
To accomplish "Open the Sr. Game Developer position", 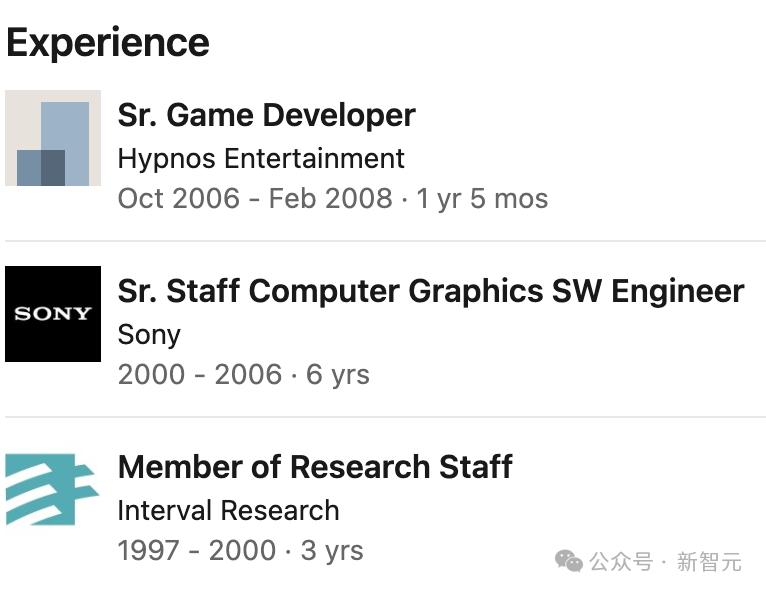I will [x=266, y=115].
